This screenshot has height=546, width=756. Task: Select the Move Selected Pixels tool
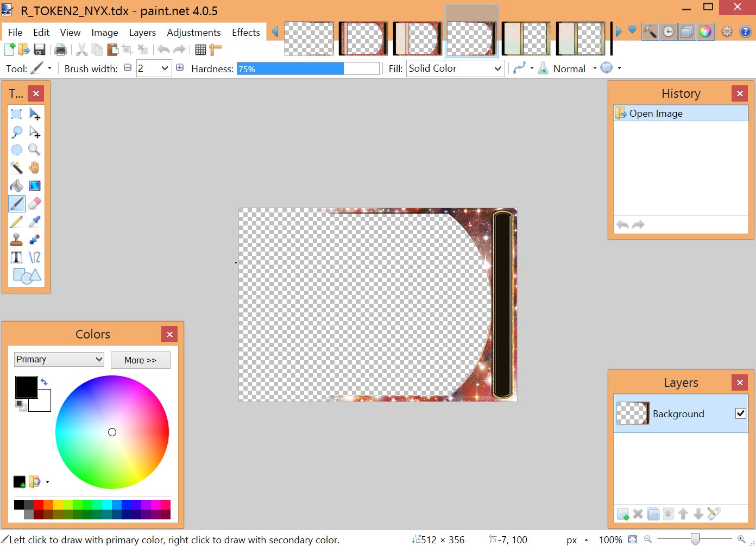pyautogui.click(x=35, y=114)
